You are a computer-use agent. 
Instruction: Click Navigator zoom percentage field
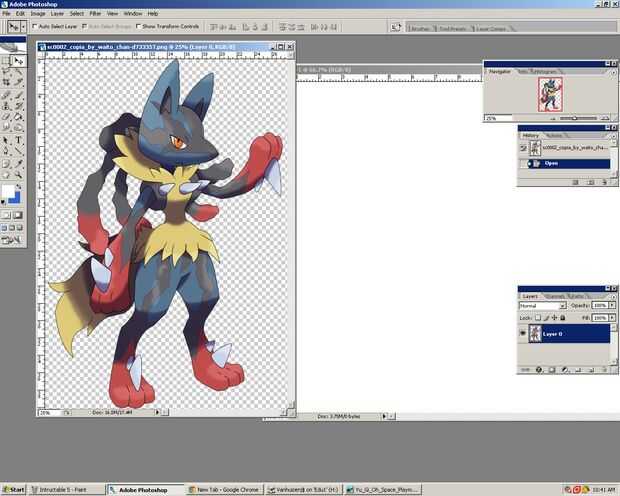click(498, 118)
